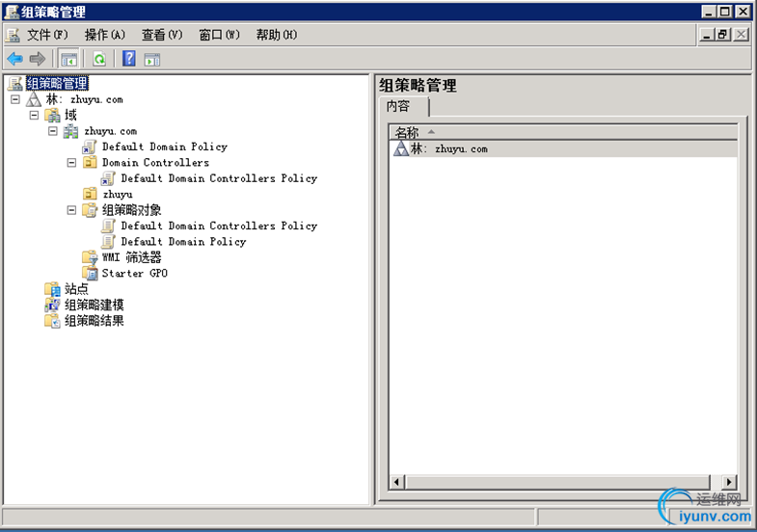Select Starter GPO in the tree
This screenshot has height=532, width=757.
click(x=135, y=273)
